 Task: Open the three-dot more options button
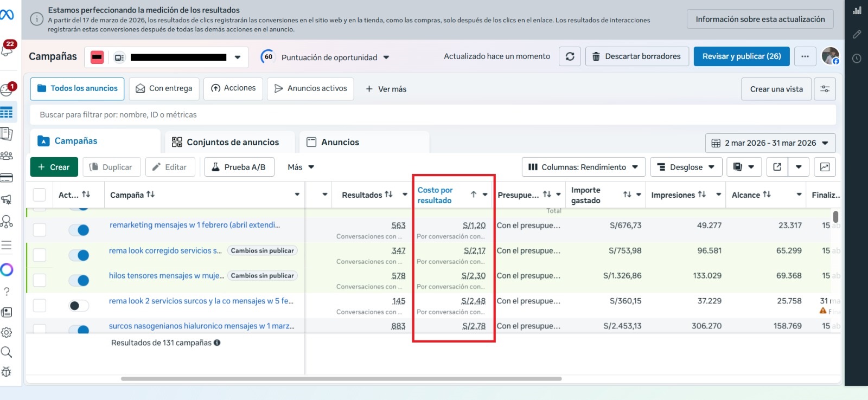coord(805,56)
